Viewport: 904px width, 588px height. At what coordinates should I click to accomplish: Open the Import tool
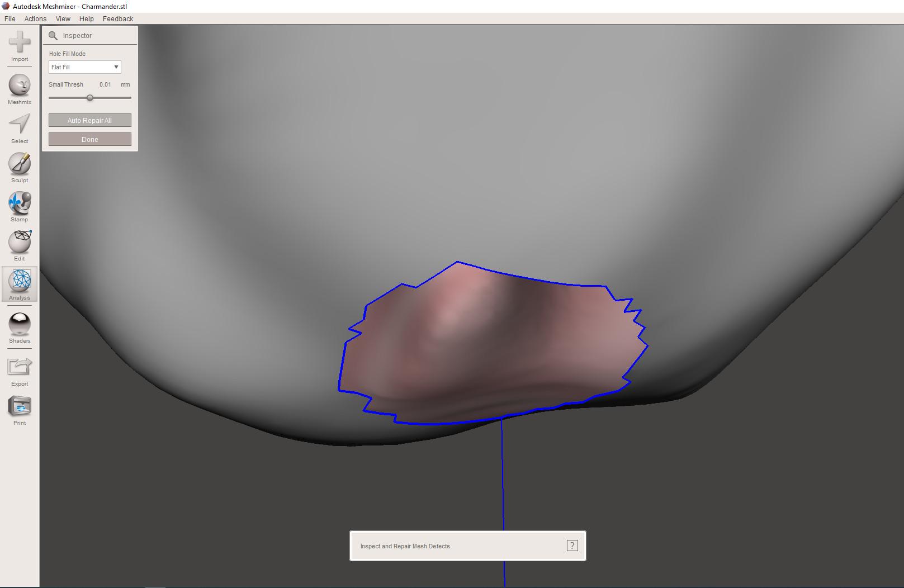pyautogui.click(x=20, y=46)
